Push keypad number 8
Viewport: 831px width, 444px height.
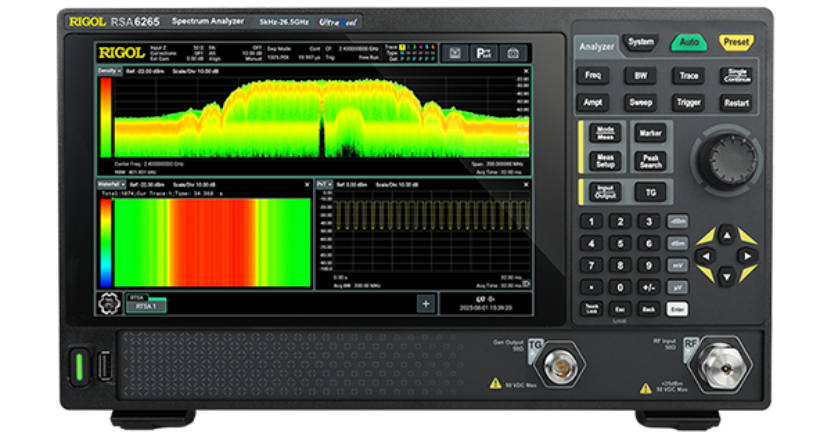point(620,265)
